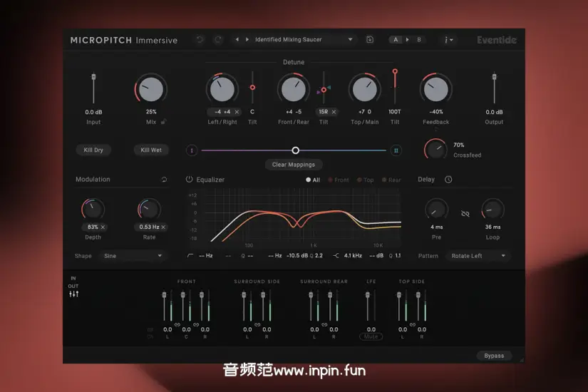Open the modulation Shape dropdown

coord(132,256)
